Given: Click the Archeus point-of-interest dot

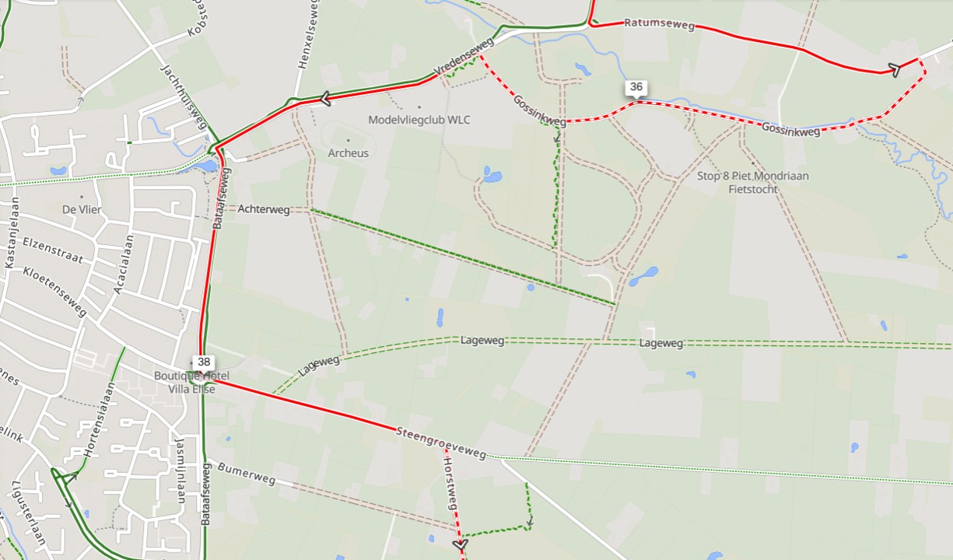Looking at the screenshot, I should pos(348,140).
